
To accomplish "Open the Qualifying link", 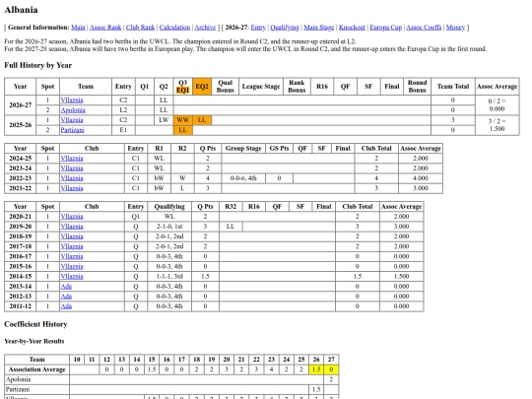I will 285,28.
